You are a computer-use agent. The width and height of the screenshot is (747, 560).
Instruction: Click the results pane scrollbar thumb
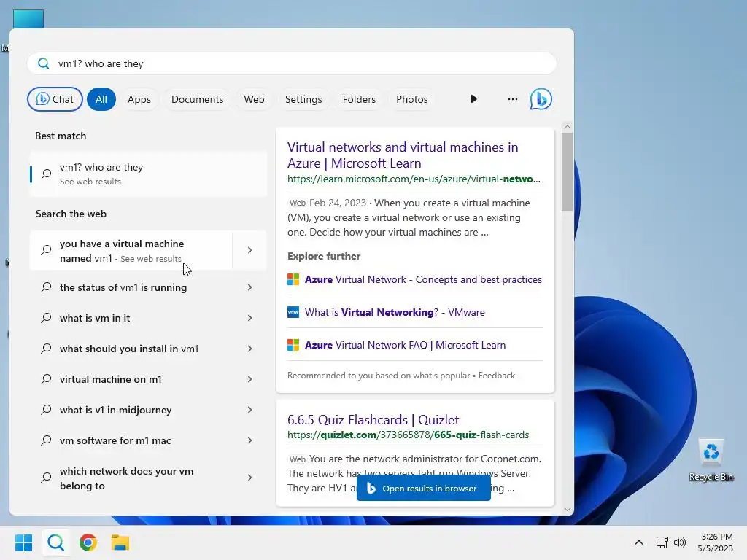tap(567, 172)
